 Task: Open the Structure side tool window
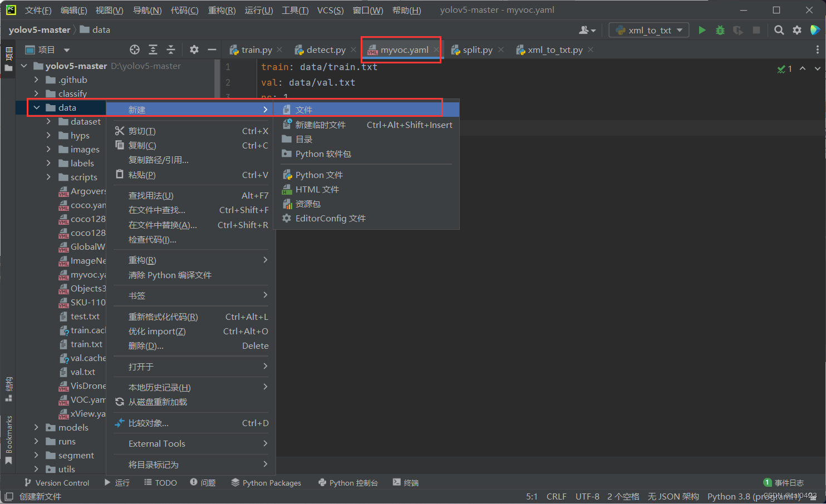point(8,389)
